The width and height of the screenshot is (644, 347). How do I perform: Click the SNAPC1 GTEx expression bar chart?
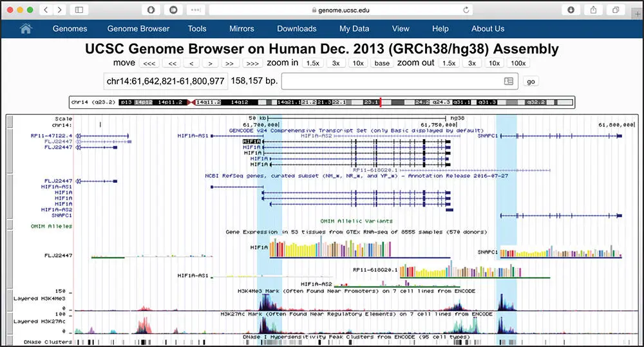561,251
